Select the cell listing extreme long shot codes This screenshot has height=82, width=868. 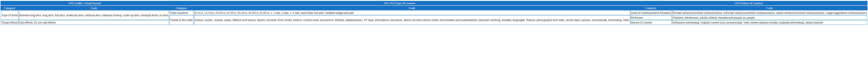point(94,15)
